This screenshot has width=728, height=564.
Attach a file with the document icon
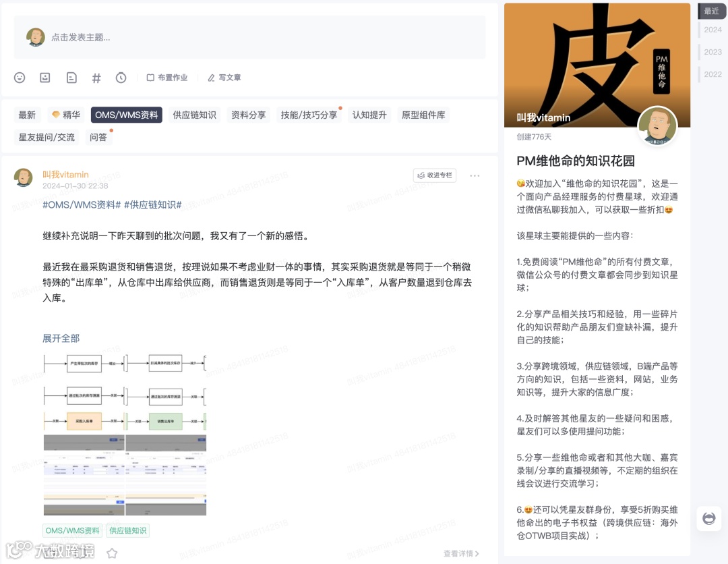71,78
